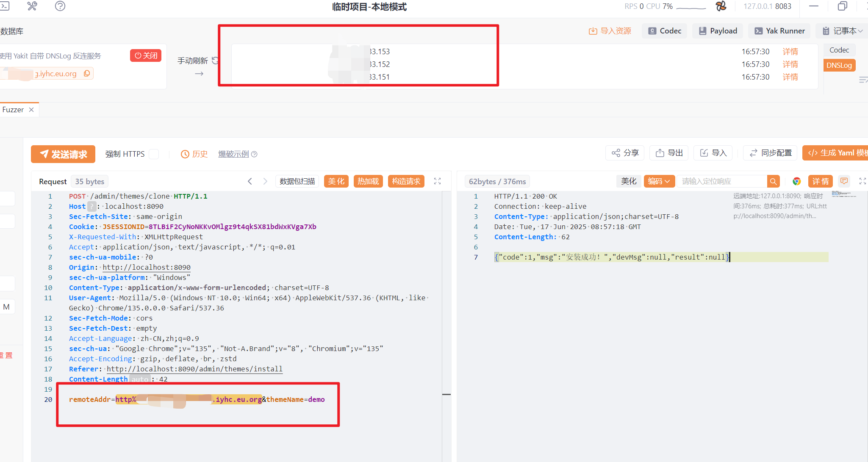Screen dimensions: 868x462
Task: Select the Codec side tab
Action: [839, 50]
